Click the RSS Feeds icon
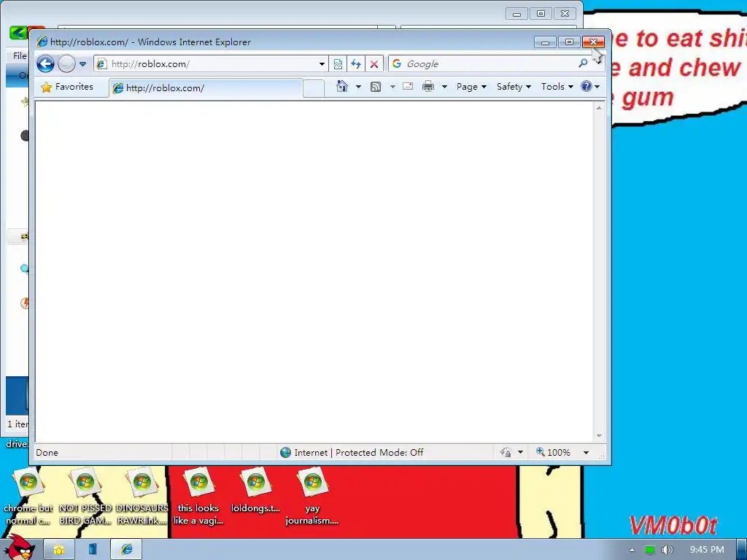The height and width of the screenshot is (560, 747). [x=376, y=87]
